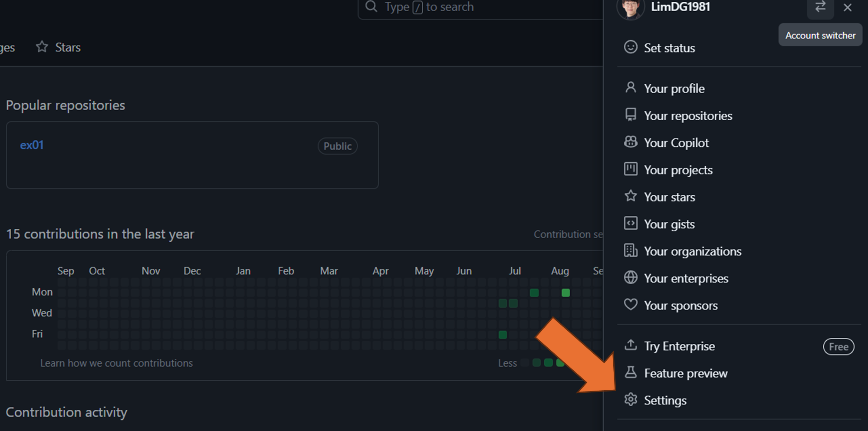Image resolution: width=868 pixels, height=431 pixels.
Task: Click in the Type / to search field
Action: (x=480, y=7)
